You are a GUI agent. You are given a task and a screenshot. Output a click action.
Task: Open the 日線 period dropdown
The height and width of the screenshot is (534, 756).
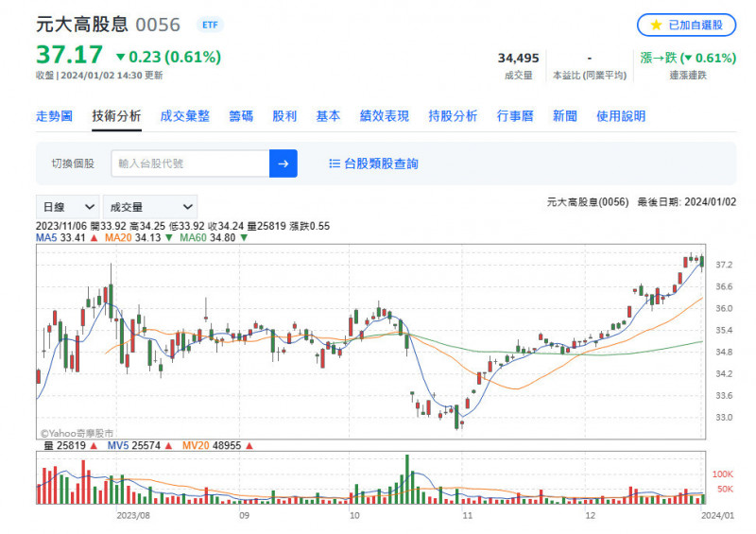coord(67,207)
